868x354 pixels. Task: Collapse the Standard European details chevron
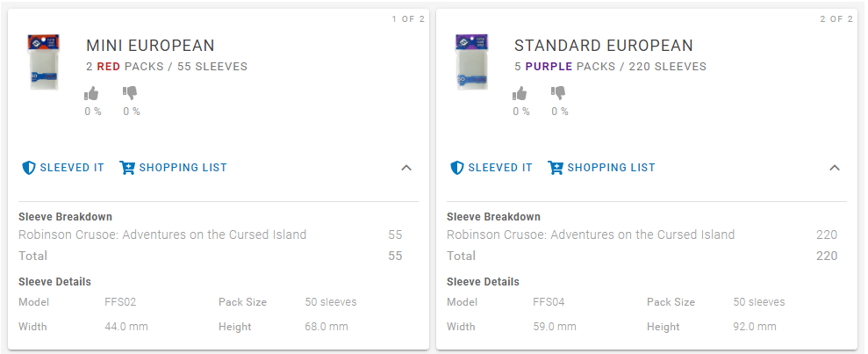pyautogui.click(x=835, y=168)
